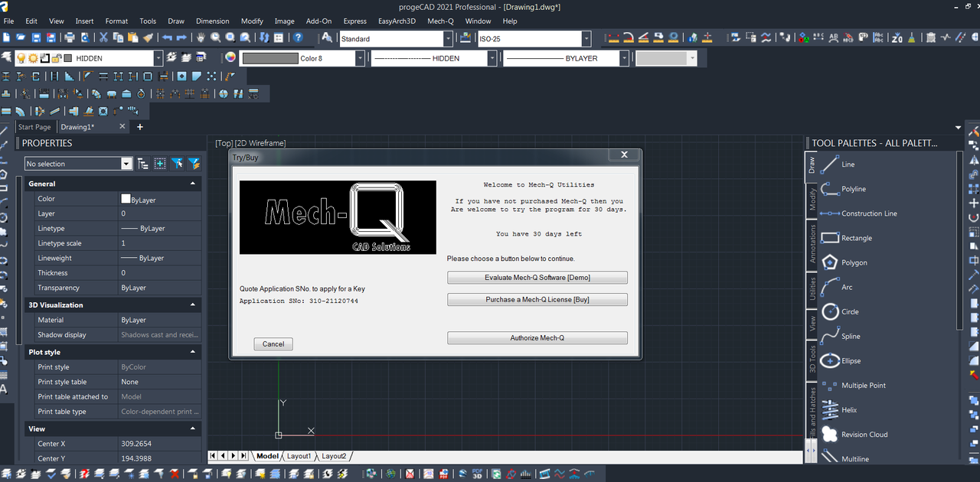Click the New drawing icon

(x=6, y=37)
